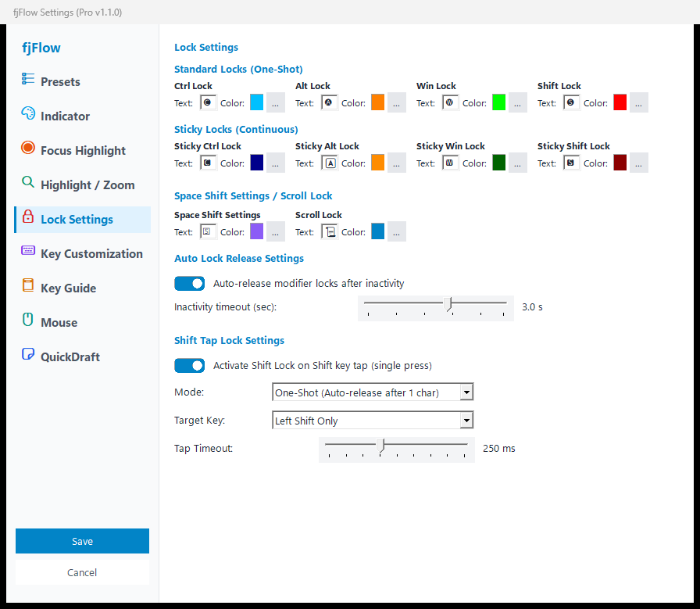
Task: Click the purple keyboard Key Customization icon
Action: tap(27, 251)
